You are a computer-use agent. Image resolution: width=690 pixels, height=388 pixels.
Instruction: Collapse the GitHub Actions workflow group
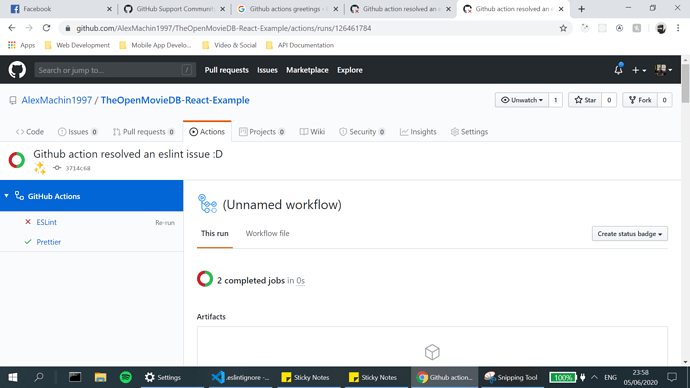tap(7, 196)
